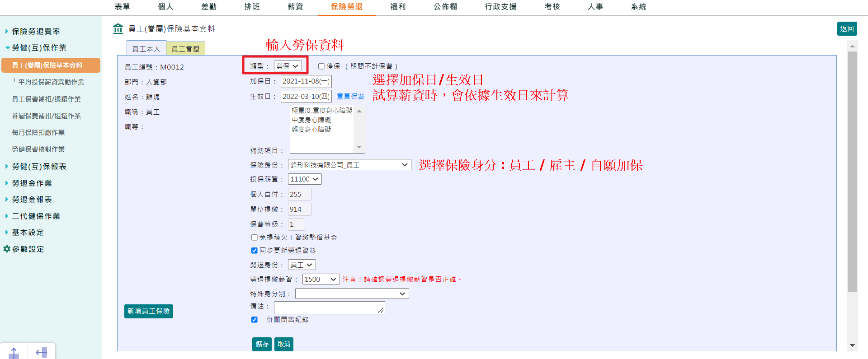Uncheck 同步更新勞退資料 checkbox
Screen dimensions: 868x359
255,251
